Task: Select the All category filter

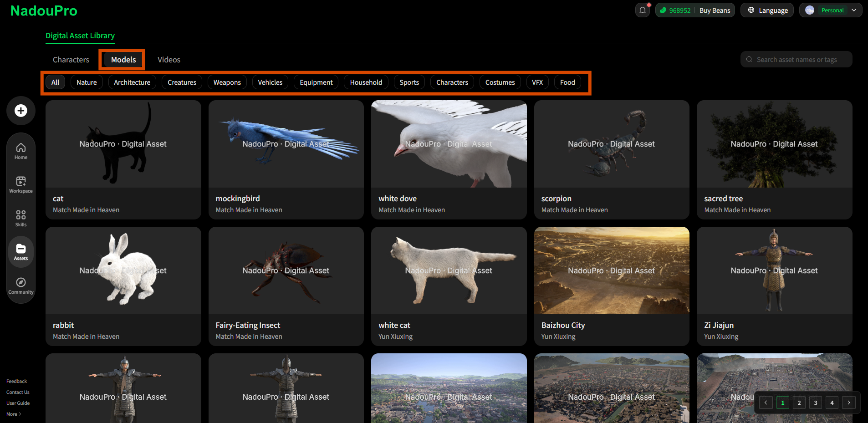Action: [x=56, y=82]
